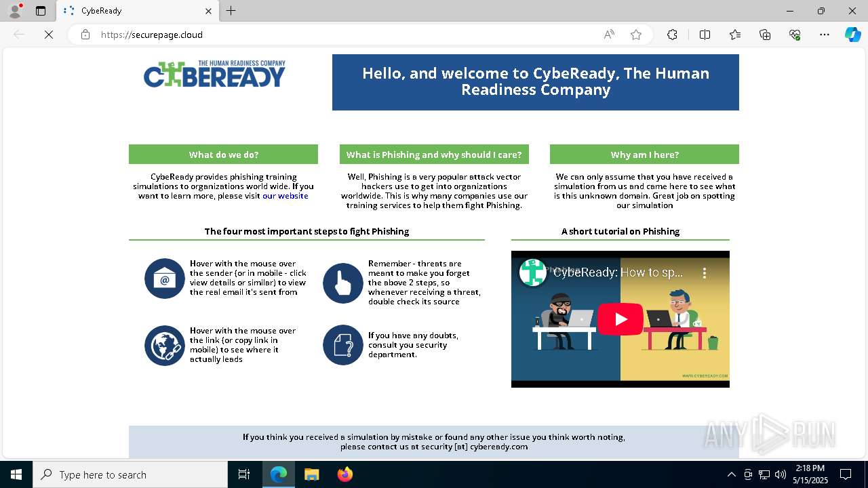868x488 pixels.
Task: Click 'A short tutorial on Phishing' heading
Action: pos(620,231)
